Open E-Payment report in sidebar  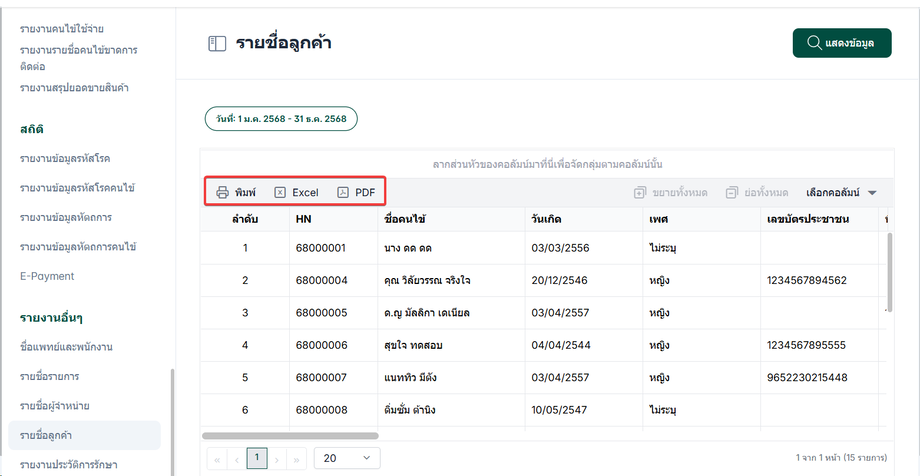coord(47,275)
